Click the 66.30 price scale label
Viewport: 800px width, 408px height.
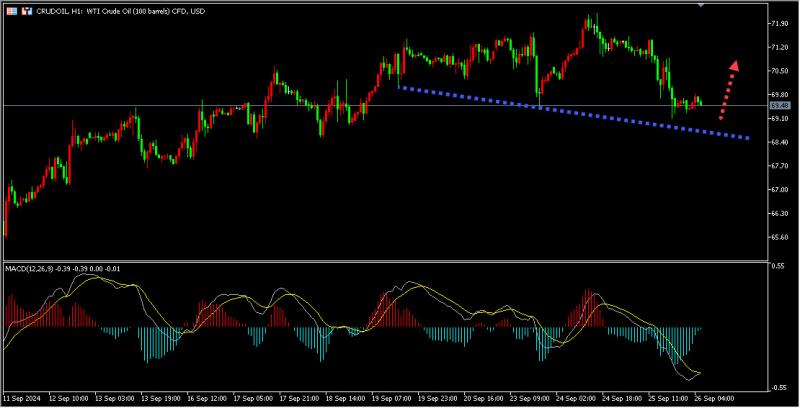pyautogui.click(x=781, y=213)
